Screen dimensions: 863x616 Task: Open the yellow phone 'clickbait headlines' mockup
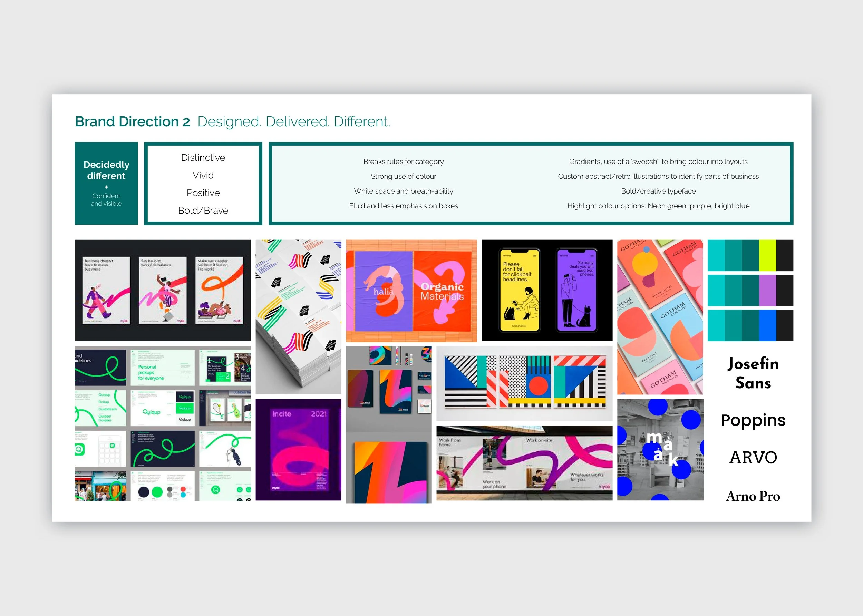[x=519, y=290]
